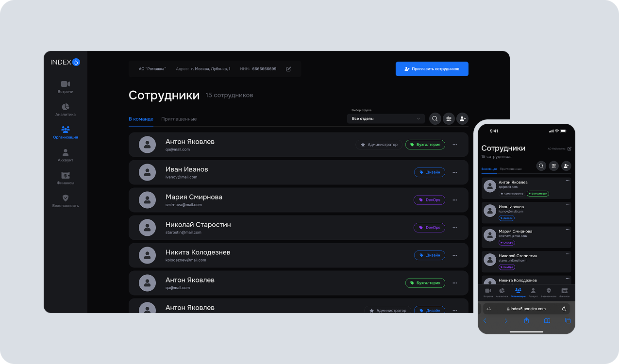Tap reload icon in phone address bar

click(564, 309)
